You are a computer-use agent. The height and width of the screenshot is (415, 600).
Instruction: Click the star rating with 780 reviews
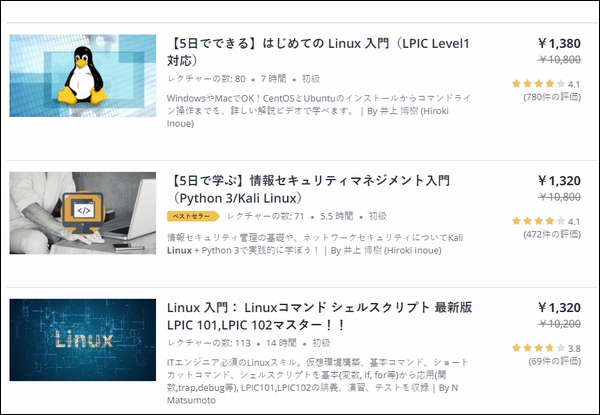click(x=538, y=83)
